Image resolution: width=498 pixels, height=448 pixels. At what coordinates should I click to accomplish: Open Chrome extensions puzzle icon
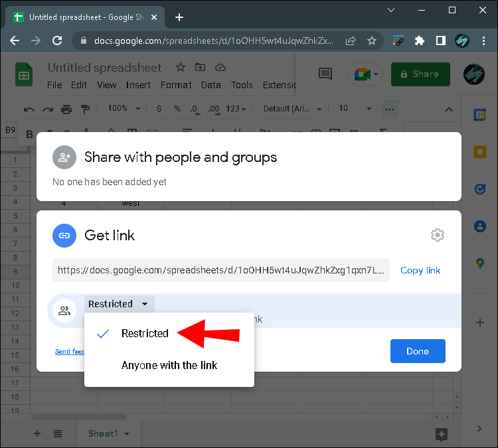click(419, 40)
